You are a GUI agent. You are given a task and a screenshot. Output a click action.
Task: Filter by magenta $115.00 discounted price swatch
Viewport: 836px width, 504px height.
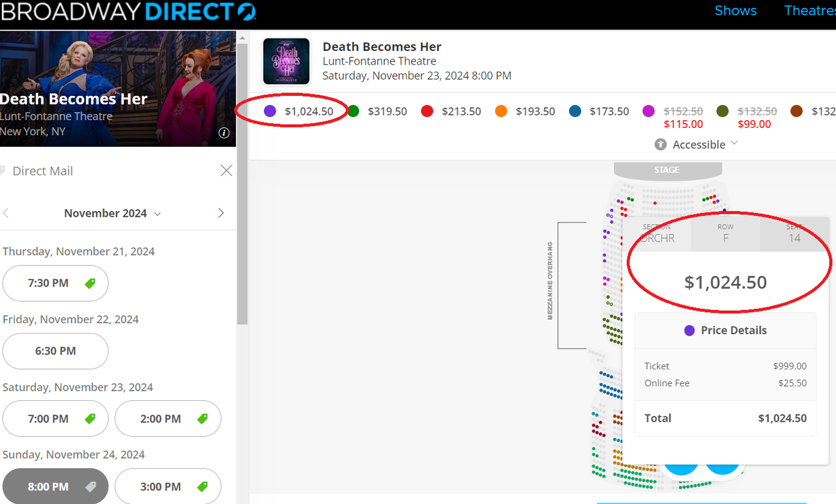pyautogui.click(x=649, y=111)
